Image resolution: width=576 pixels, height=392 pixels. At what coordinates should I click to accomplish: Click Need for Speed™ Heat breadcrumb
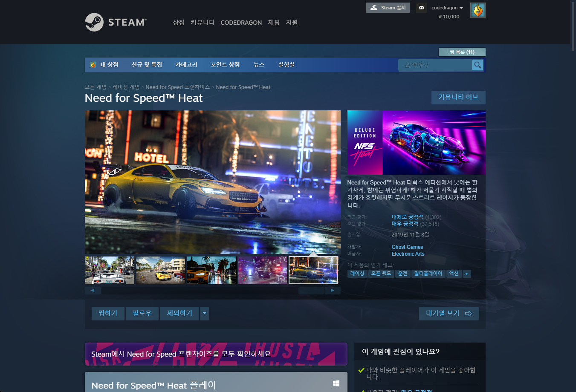pos(243,87)
